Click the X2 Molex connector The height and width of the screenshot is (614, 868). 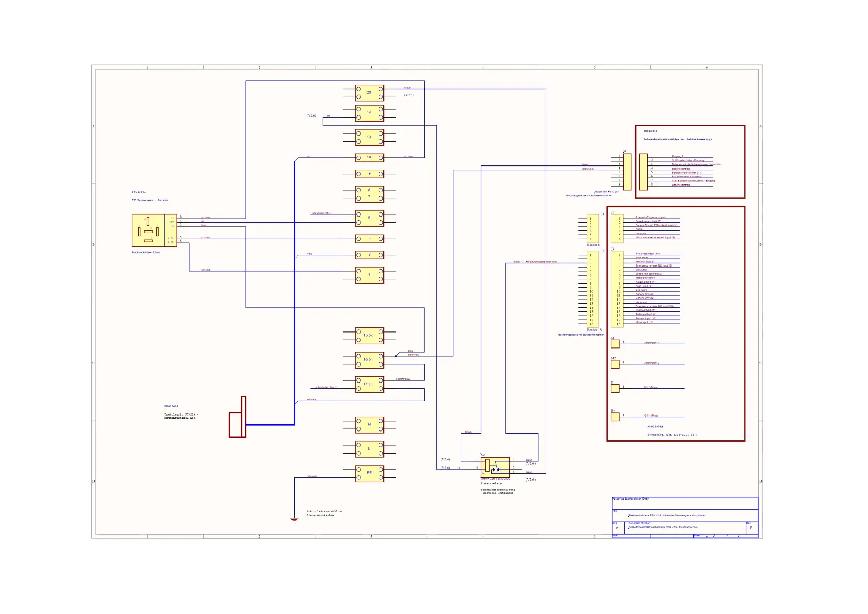click(627, 172)
